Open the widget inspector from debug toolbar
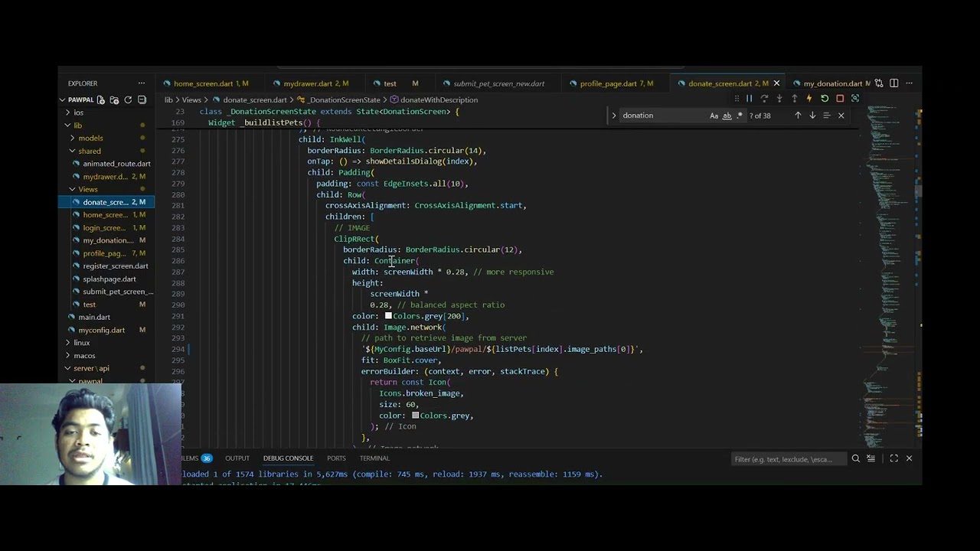The image size is (980, 551). [x=855, y=99]
